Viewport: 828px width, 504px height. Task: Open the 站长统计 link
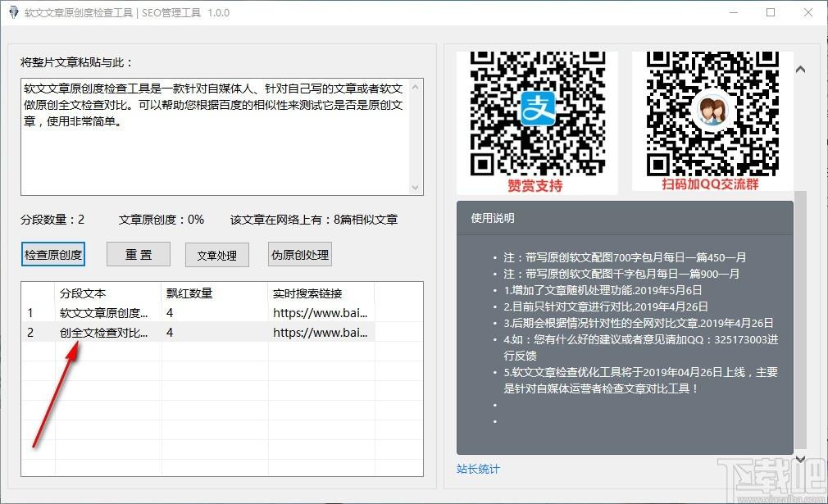click(478, 469)
